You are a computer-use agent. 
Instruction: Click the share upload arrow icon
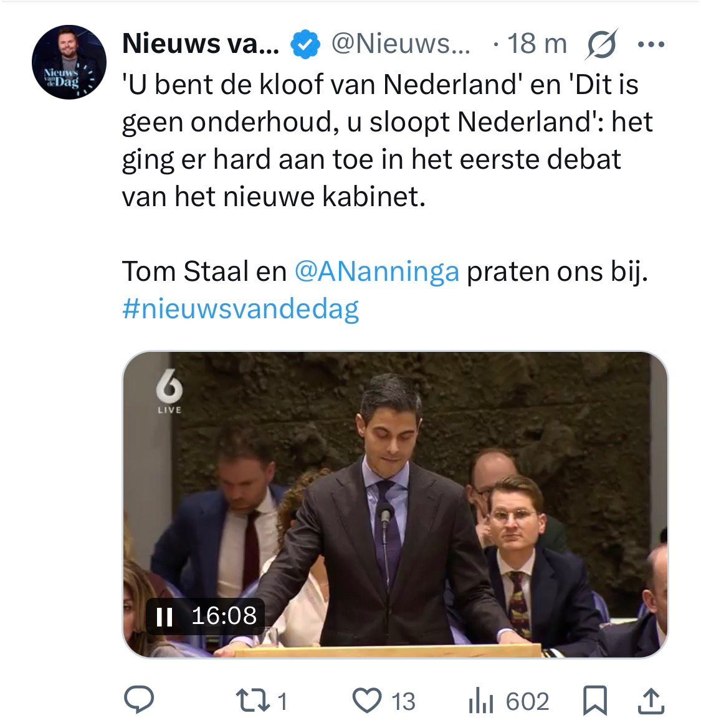651,701
